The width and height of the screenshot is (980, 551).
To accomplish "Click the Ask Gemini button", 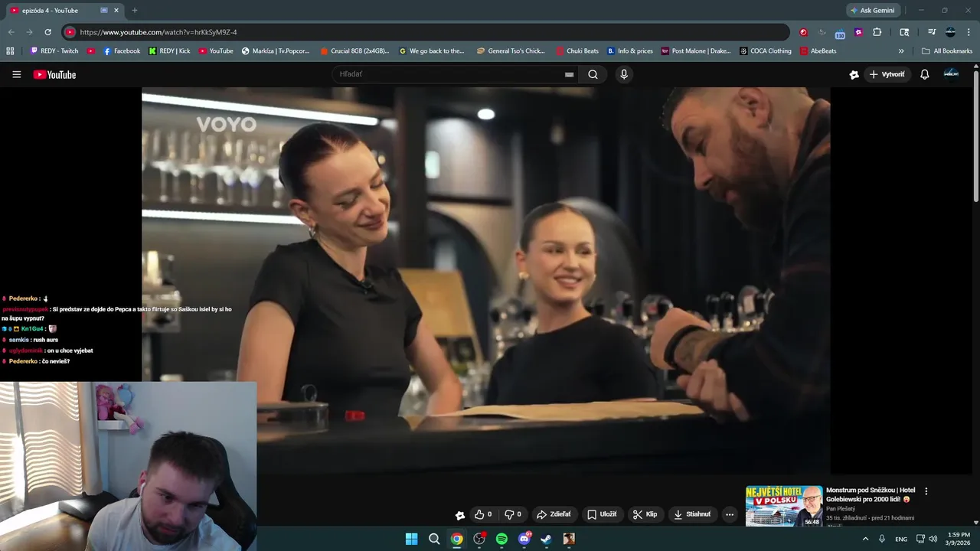I will tap(872, 11).
